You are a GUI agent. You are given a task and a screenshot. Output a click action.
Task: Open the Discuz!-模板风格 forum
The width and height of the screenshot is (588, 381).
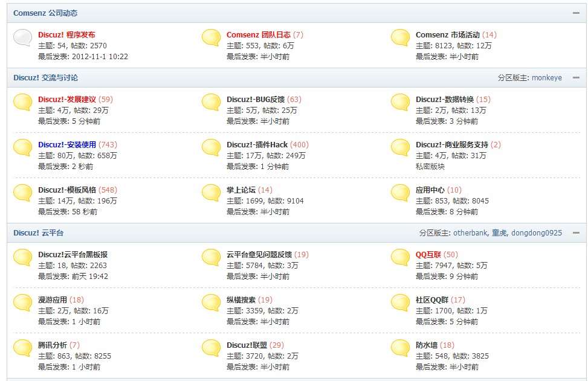(x=67, y=190)
